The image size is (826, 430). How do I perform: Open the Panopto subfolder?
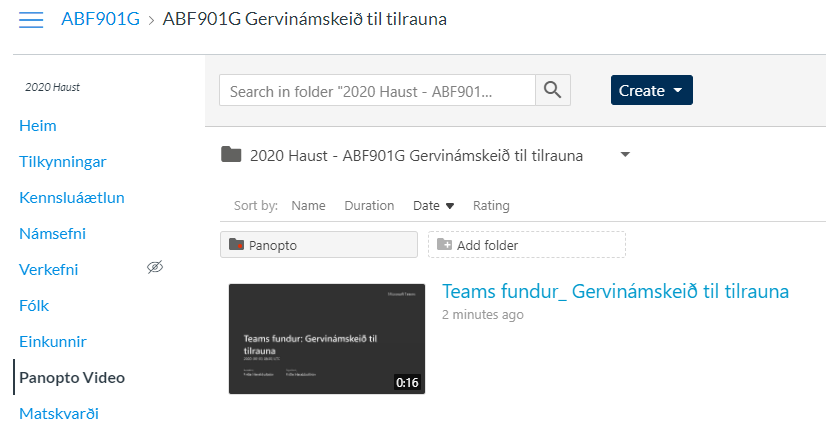(x=318, y=245)
